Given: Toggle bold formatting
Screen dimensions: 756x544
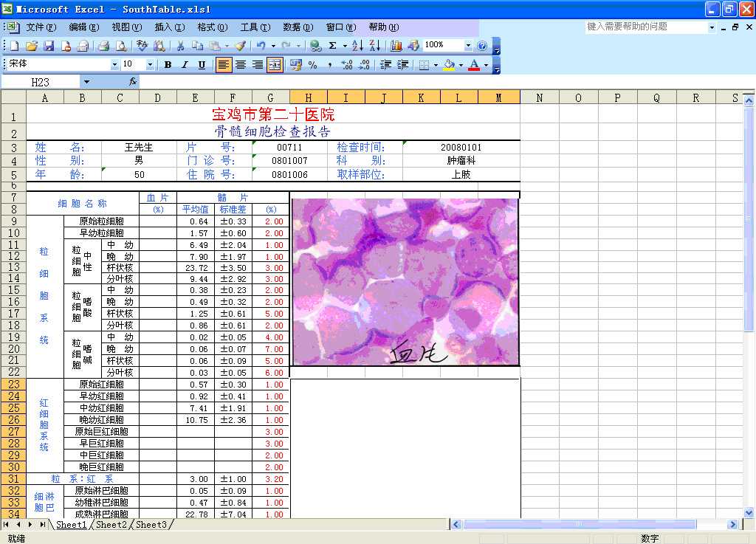Looking at the screenshot, I should pos(168,65).
